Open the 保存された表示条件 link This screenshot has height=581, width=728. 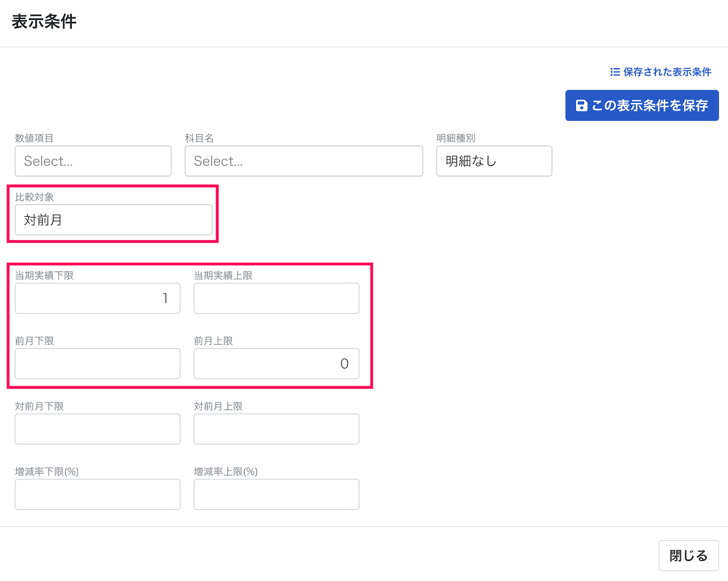click(x=661, y=72)
